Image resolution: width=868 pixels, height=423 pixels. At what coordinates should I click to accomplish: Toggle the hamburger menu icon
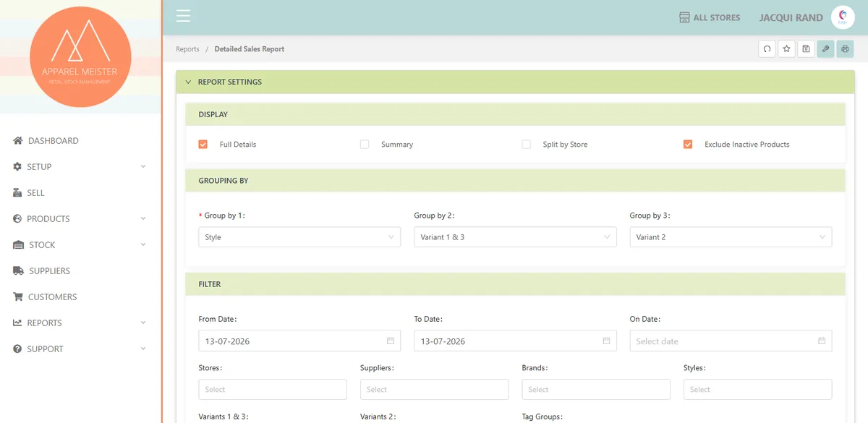coord(183,16)
